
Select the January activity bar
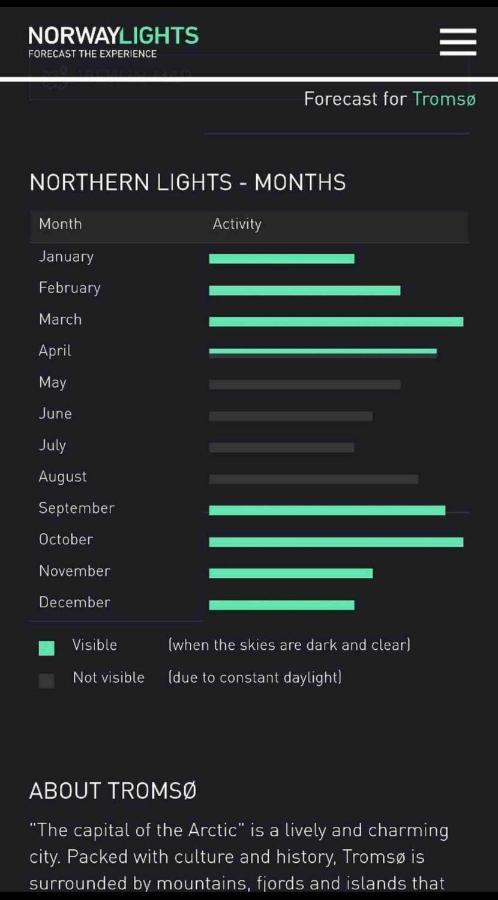point(282,258)
